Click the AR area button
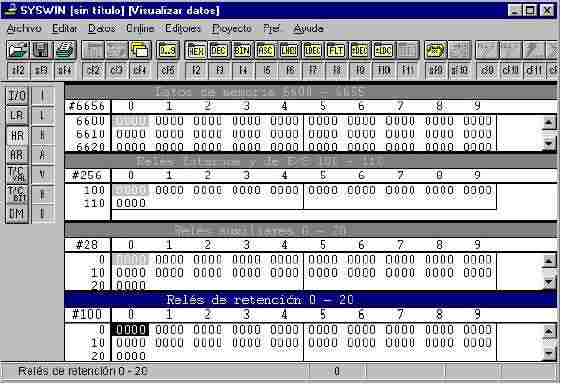The image size is (561, 384). coord(17,155)
